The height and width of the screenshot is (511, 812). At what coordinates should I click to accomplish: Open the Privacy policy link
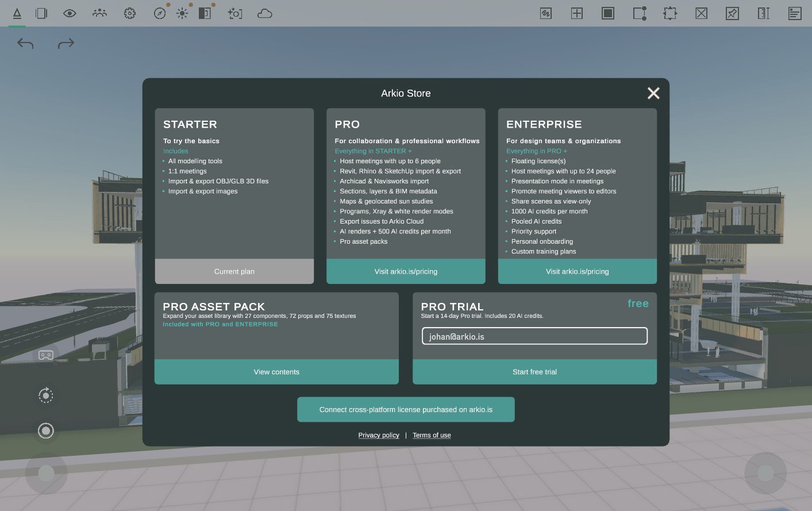379,435
